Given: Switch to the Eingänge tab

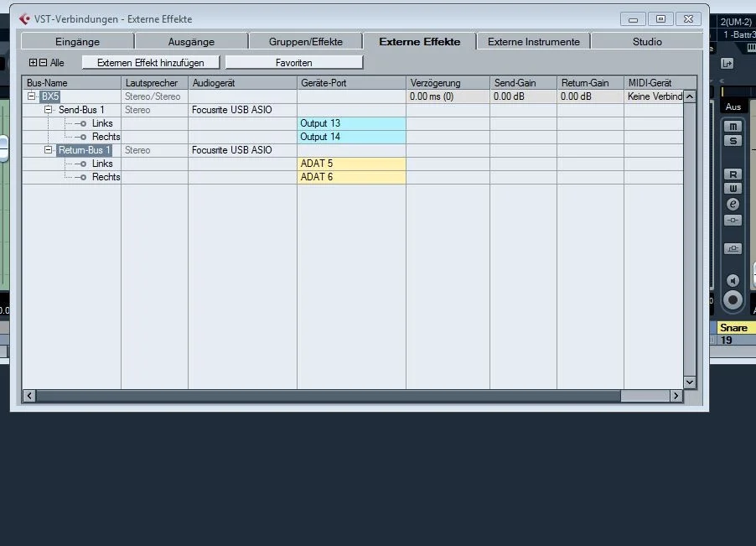Looking at the screenshot, I should coord(78,41).
